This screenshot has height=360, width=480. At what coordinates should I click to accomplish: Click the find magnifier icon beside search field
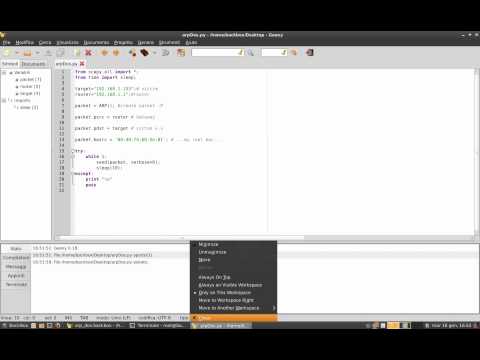(x=250, y=53)
